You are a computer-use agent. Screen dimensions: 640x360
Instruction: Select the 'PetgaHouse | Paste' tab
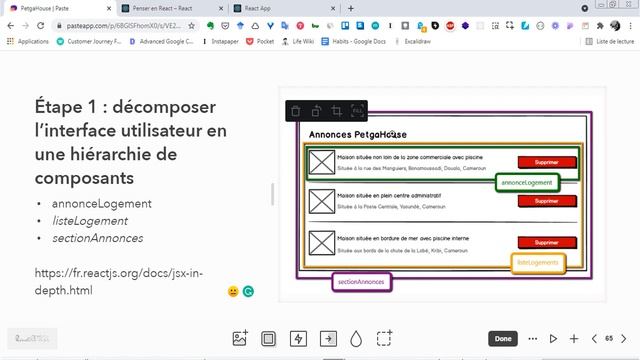pyautogui.click(x=60, y=8)
